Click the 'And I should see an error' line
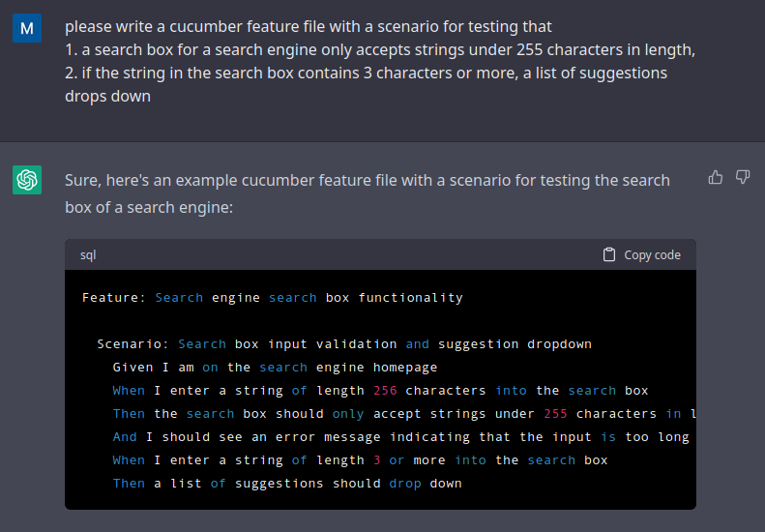This screenshot has width=765, height=532. [400, 437]
